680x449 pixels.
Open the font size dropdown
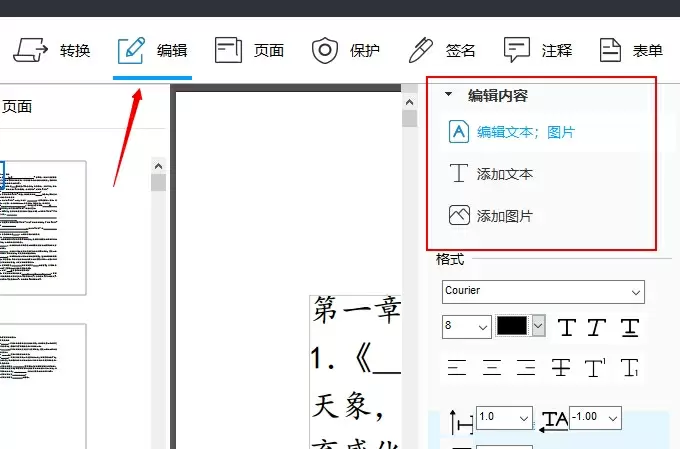[x=466, y=327]
